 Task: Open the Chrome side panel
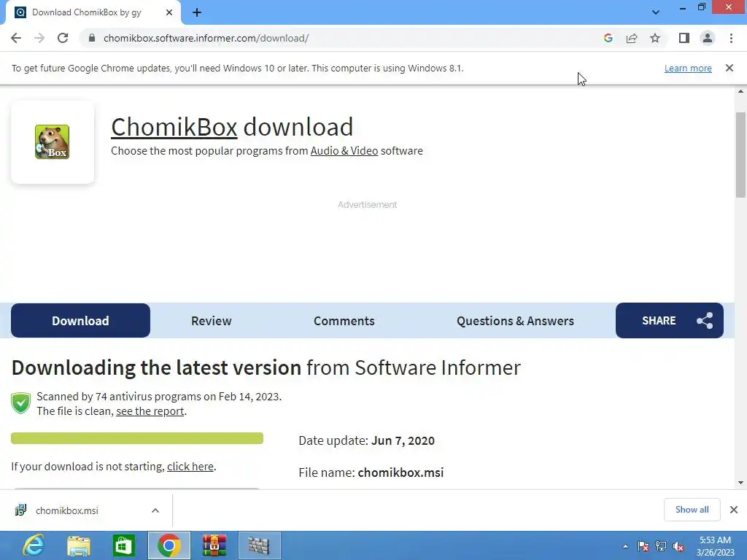[x=684, y=38]
